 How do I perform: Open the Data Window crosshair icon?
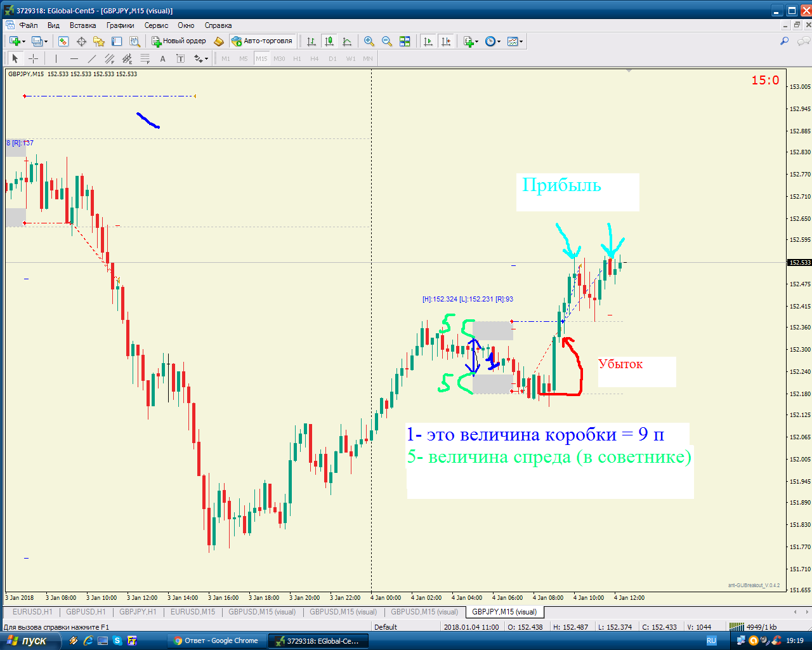pyautogui.click(x=81, y=41)
